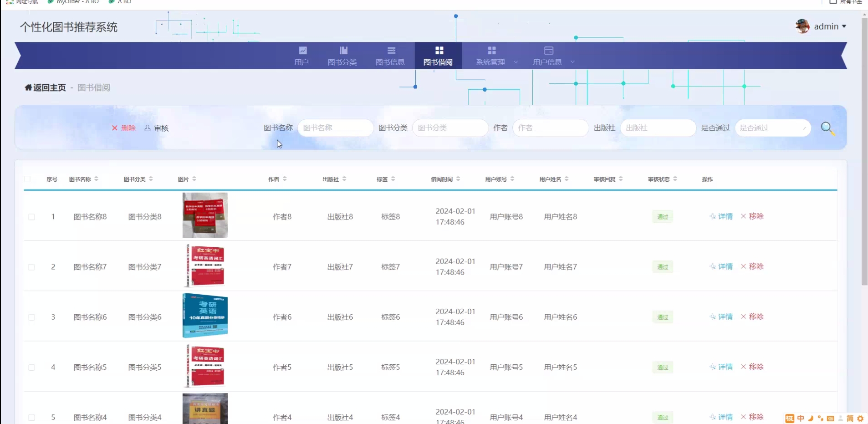Viewport: 868px width, 424px height.
Task: Click the home icon beside 返回主页
Action: pyautogui.click(x=28, y=87)
